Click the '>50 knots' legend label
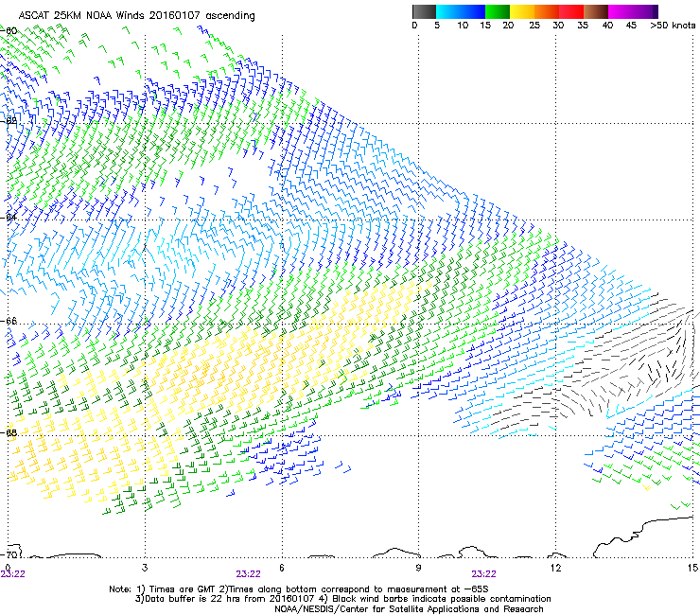This screenshot has width=700, height=615. [673, 26]
